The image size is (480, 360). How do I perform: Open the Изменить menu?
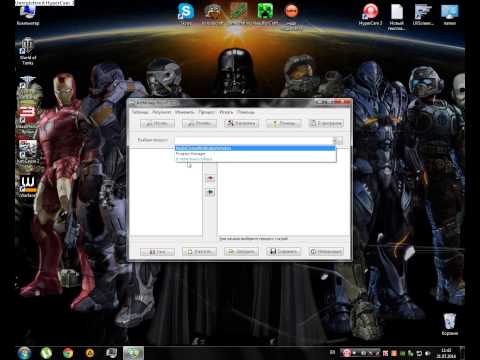click(x=184, y=112)
